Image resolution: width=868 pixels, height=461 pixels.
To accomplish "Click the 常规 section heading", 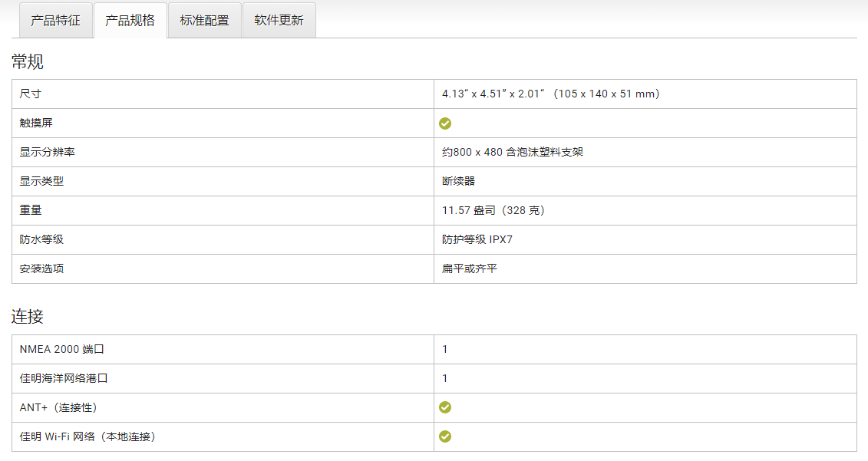I will 28,62.
